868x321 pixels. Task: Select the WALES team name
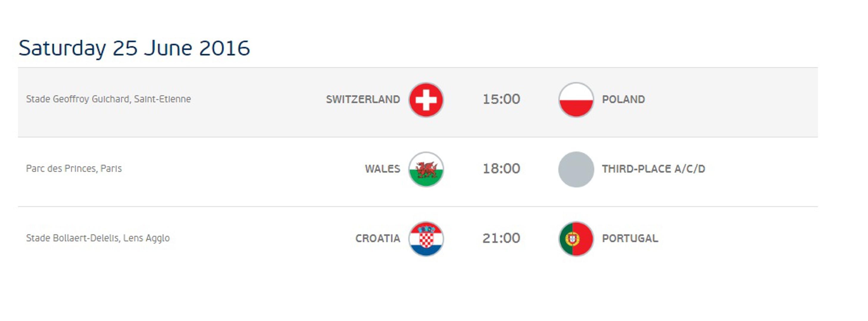(x=382, y=169)
